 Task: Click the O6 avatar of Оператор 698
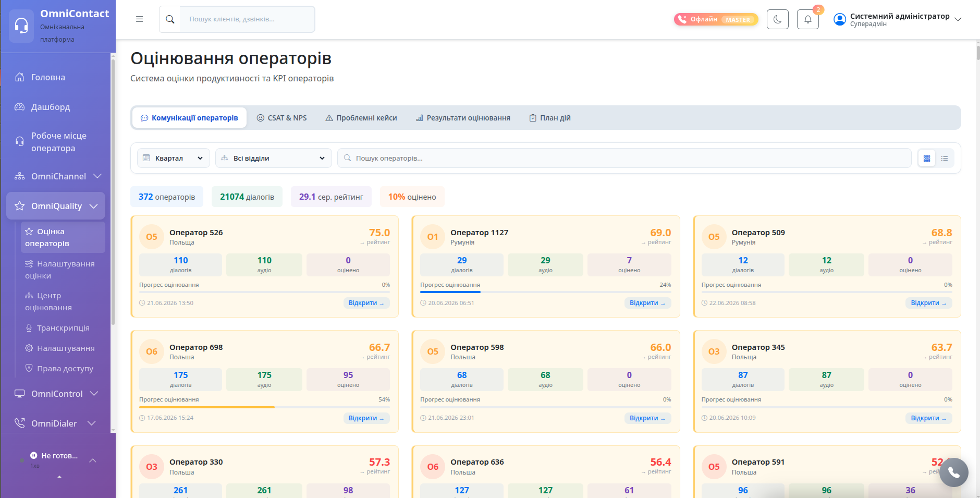[152, 351]
